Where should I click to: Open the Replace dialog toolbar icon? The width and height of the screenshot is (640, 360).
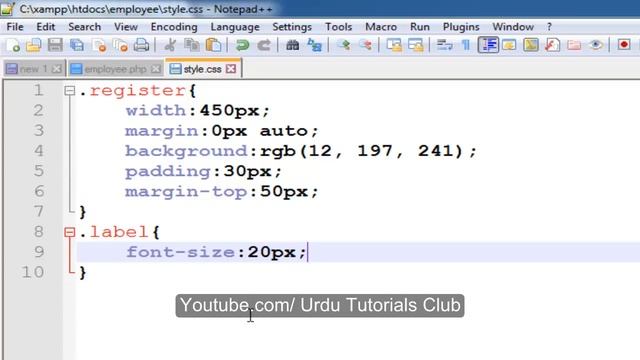(x=314, y=45)
